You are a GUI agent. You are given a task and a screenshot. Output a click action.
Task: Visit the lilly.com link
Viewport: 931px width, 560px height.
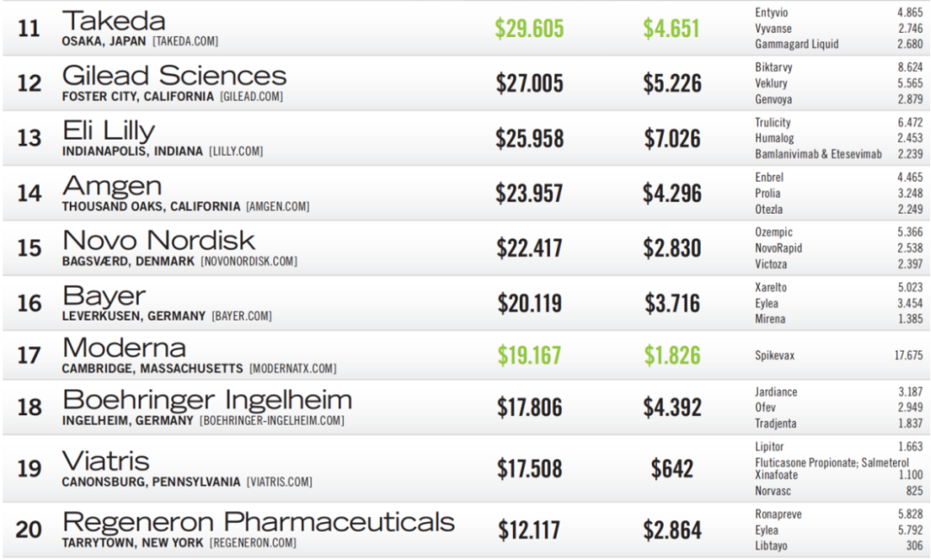[x=235, y=152]
